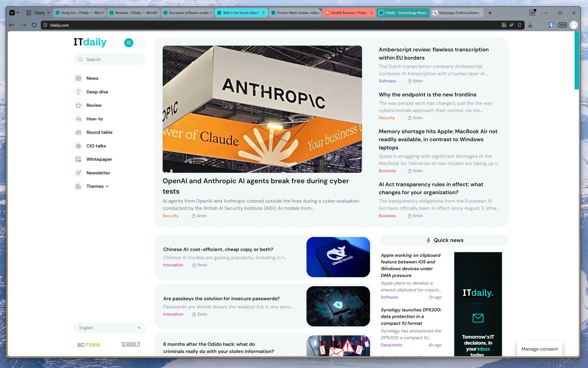This screenshot has height=368, width=588.
Task: Switch to 'Startpage Zoekresultaten' tab
Action: tap(457, 13)
